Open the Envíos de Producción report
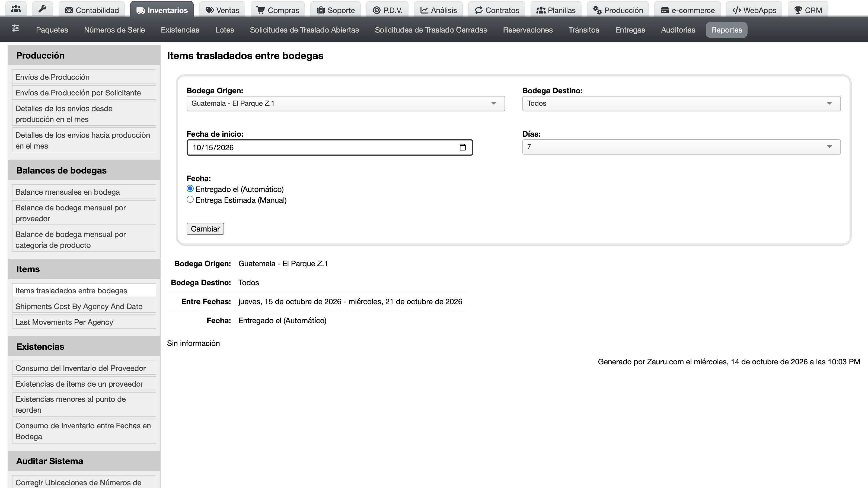 pos(84,77)
